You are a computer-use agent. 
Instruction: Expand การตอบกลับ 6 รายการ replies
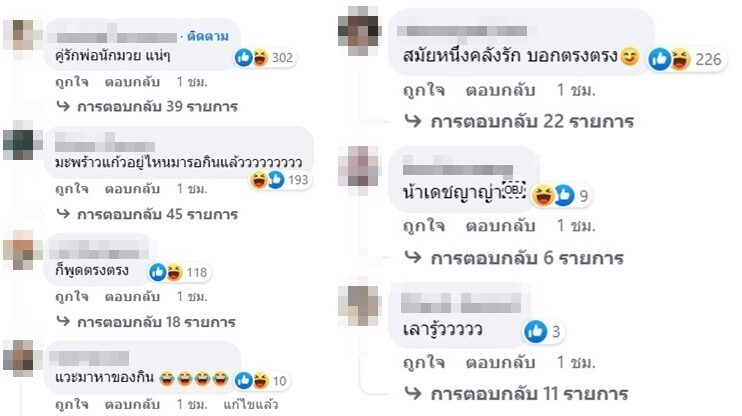[x=514, y=258]
